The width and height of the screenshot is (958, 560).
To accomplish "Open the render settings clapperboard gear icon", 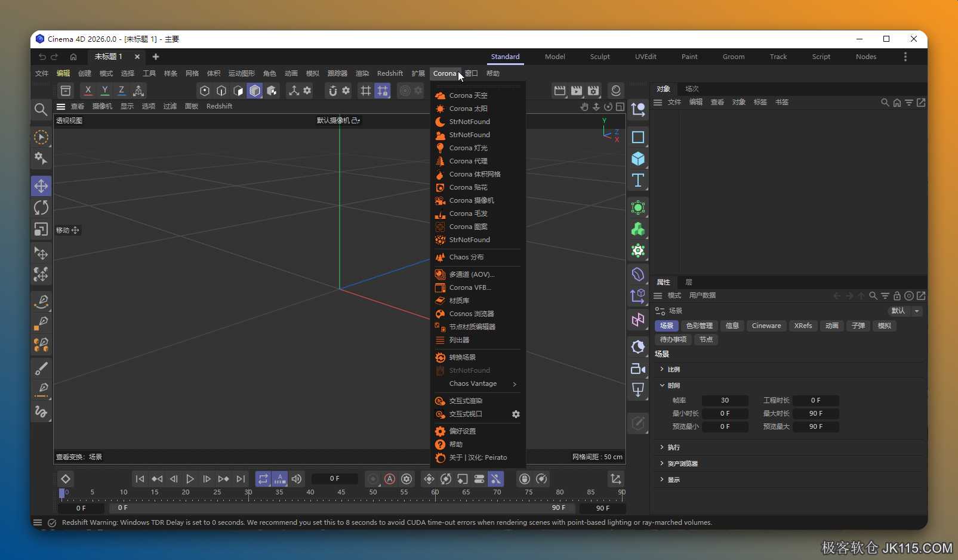I will (593, 91).
